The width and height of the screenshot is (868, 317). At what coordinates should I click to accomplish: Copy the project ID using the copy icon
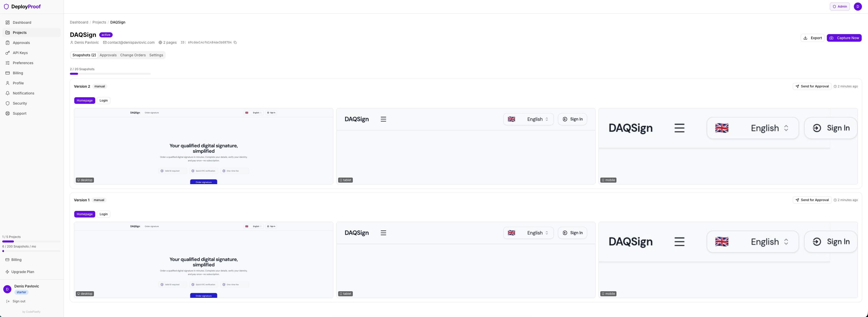(235, 42)
